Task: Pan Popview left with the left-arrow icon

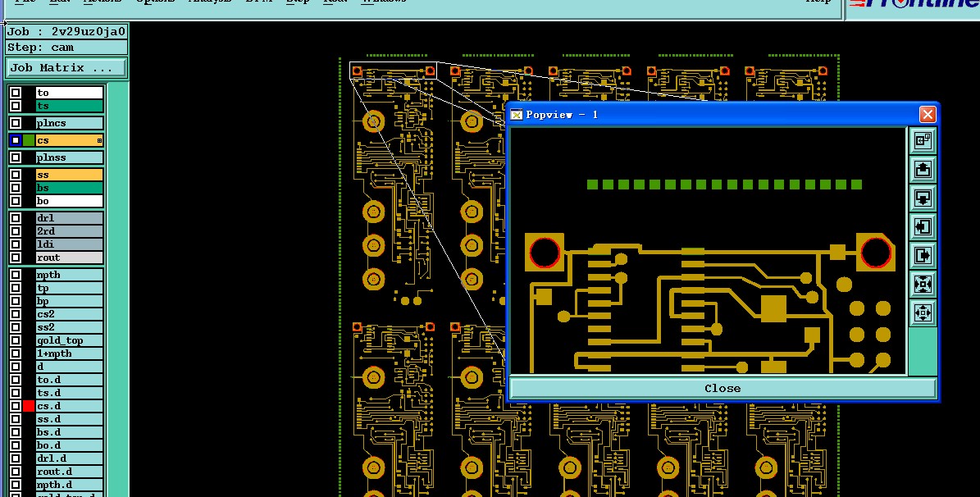Action: [923, 226]
